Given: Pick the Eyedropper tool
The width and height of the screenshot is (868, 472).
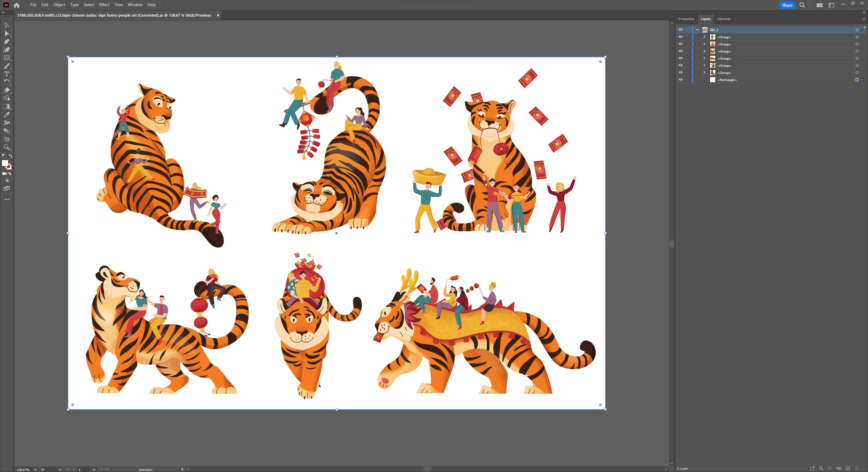Looking at the screenshot, I should 6,115.
